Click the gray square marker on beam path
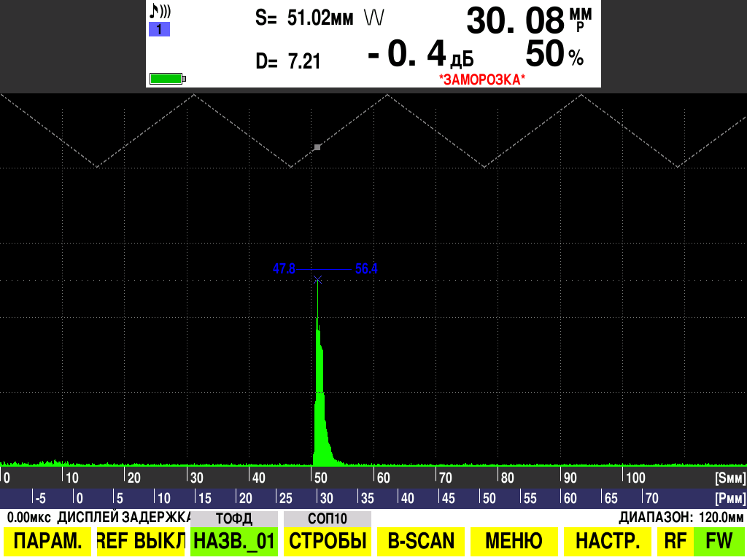Viewport: 747px width, 560px height. [x=317, y=147]
